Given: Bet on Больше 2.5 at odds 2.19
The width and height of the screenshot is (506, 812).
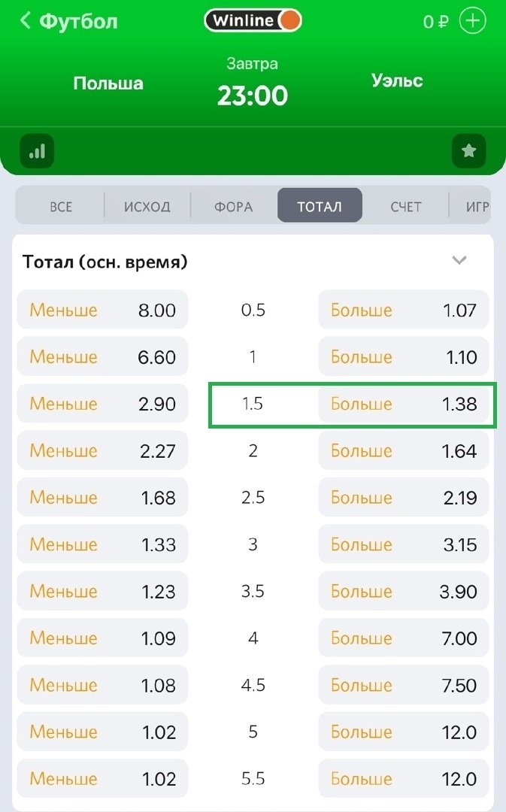Looking at the screenshot, I should [x=404, y=498].
